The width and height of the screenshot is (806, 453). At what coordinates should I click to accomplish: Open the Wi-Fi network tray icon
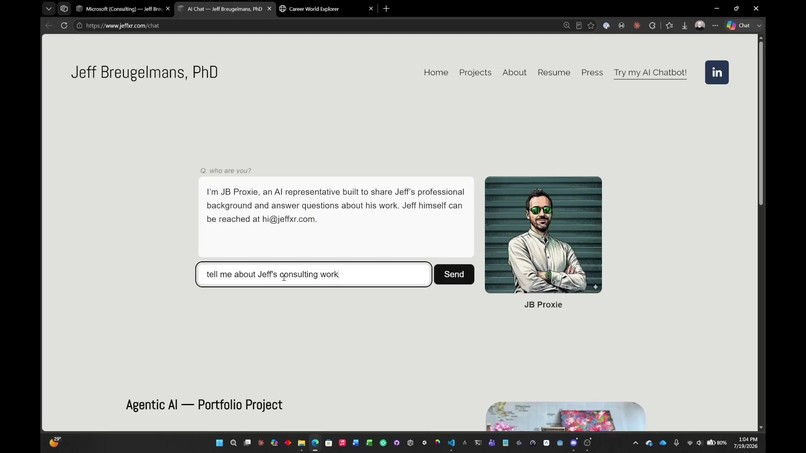click(690, 443)
